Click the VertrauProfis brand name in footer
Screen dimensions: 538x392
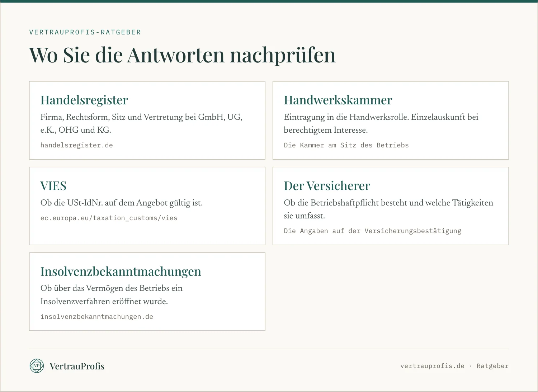pos(77,366)
